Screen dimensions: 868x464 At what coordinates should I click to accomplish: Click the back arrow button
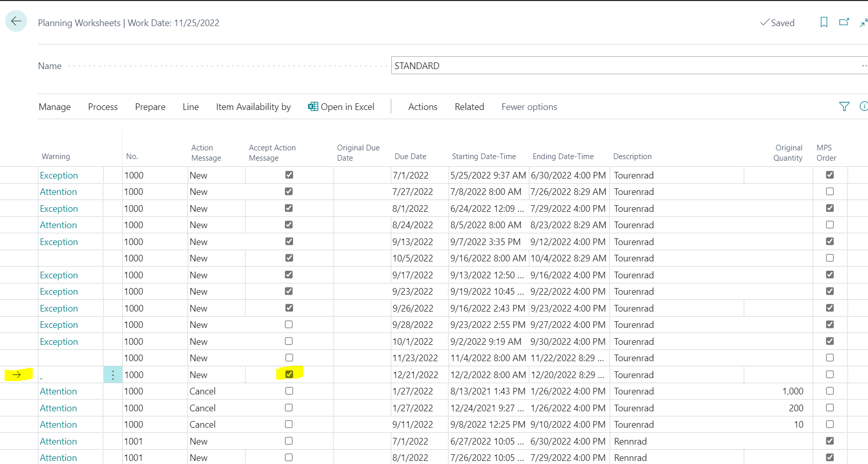click(x=16, y=21)
